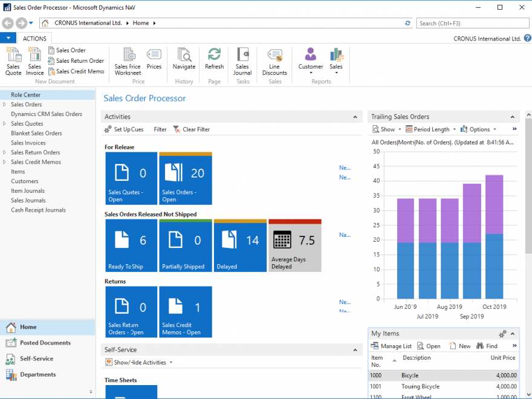
Task: Open Departments navigation button
Action: tap(48, 375)
